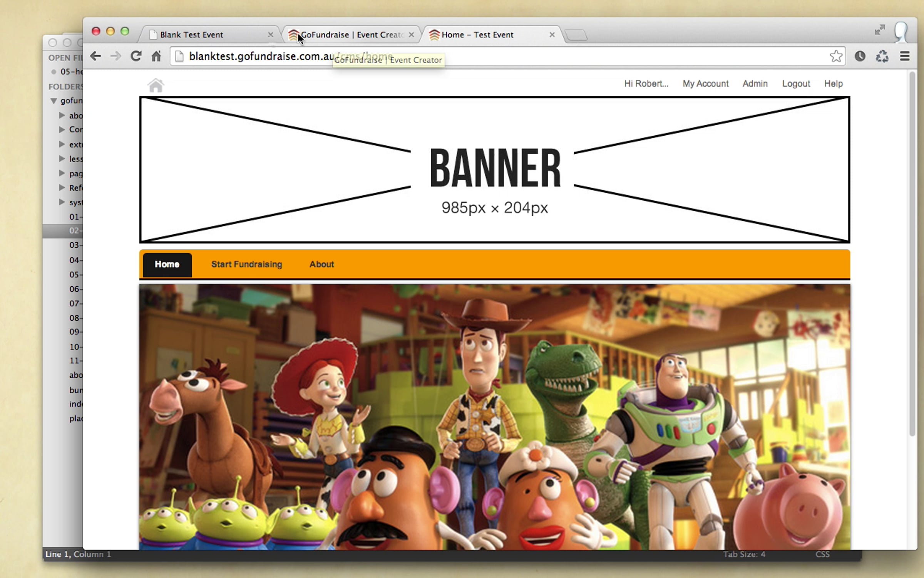The height and width of the screenshot is (578, 924).
Task: Expand the sys folder in the editor sidebar
Action: click(62, 202)
